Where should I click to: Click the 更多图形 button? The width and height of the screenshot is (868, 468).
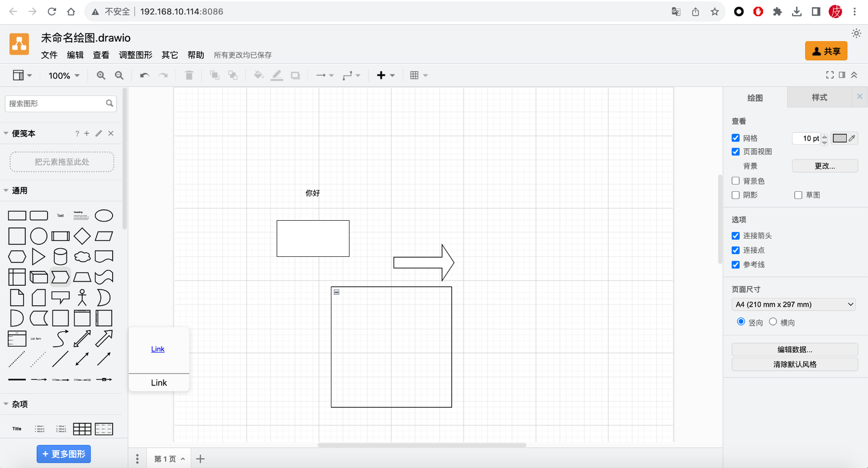pyautogui.click(x=64, y=454)
